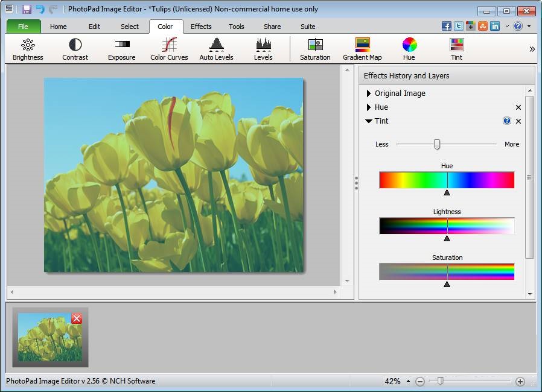
Task: Select the Tulips image thumbnail
Action: pos(45,337)
